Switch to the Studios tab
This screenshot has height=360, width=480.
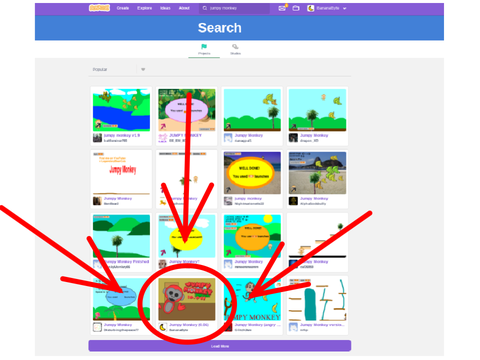pyautogui.click(x=235, y=49)
